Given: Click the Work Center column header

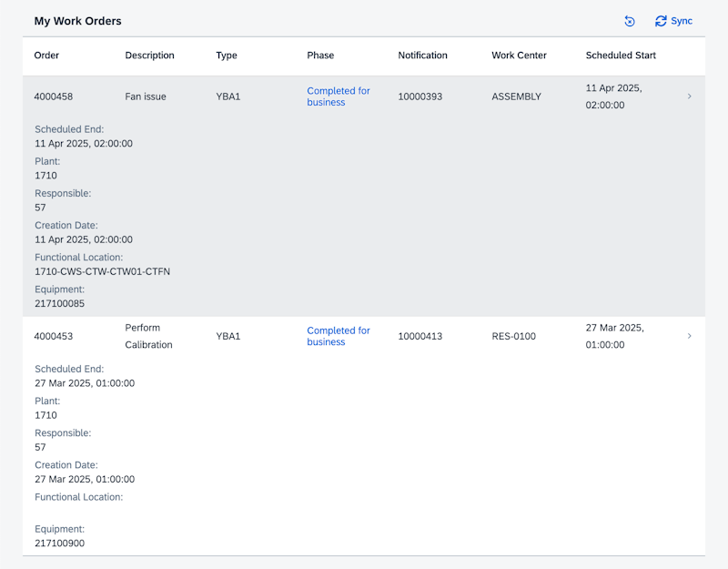Looking at the screenshot, I should pyautogui.click(x=519, y=56).
